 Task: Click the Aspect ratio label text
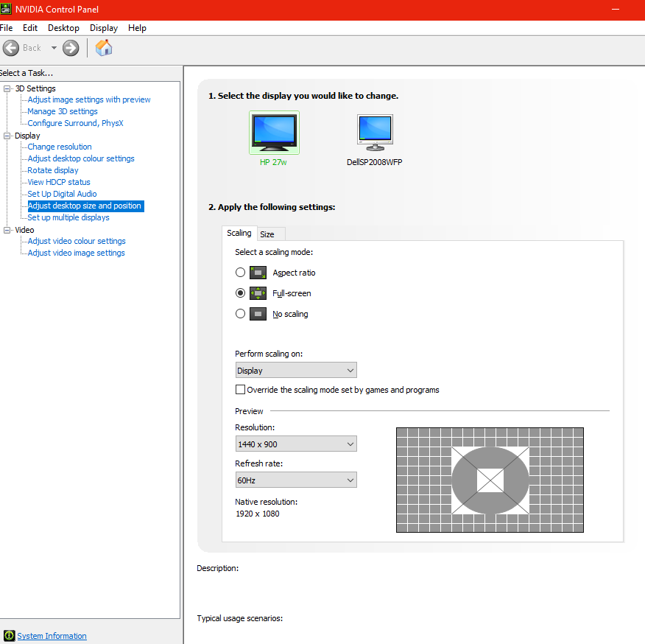pyautogui.click(x=294, y=273)
